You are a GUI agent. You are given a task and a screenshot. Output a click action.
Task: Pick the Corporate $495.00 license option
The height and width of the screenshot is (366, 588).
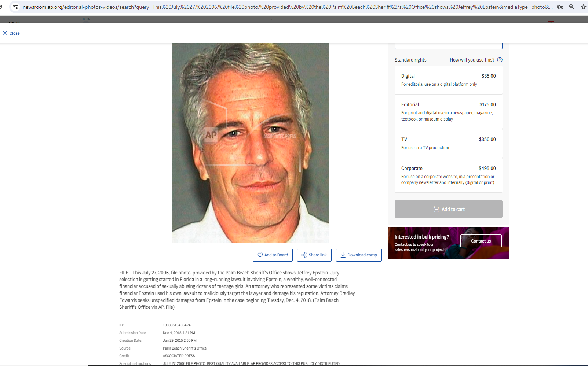coord(448,175)
